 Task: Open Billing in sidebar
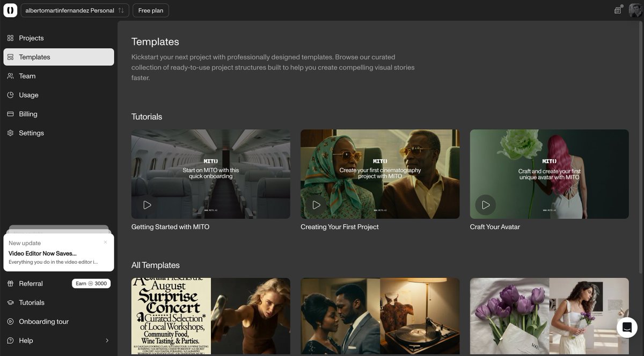click(x=58, y=114)
